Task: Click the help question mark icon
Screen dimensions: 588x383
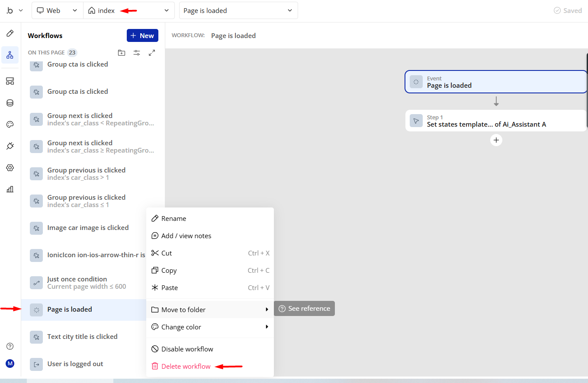Action: [x=10, y=346]
